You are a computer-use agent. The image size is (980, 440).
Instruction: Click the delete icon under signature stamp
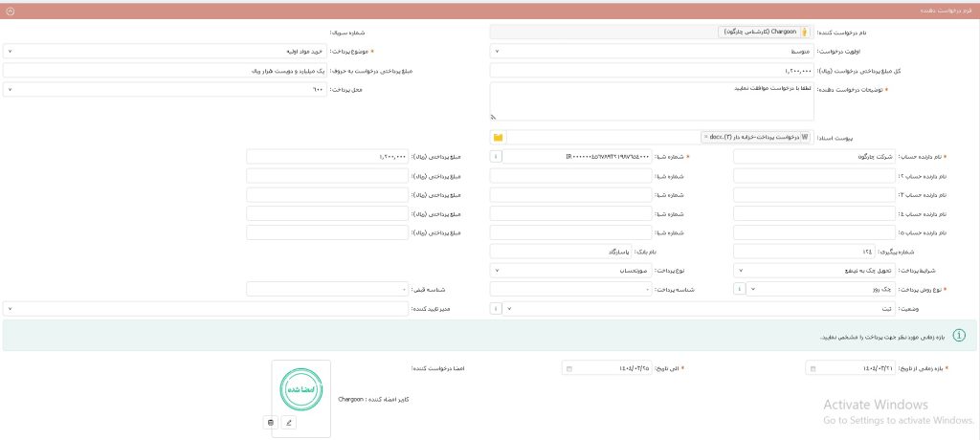coord(269,422)
